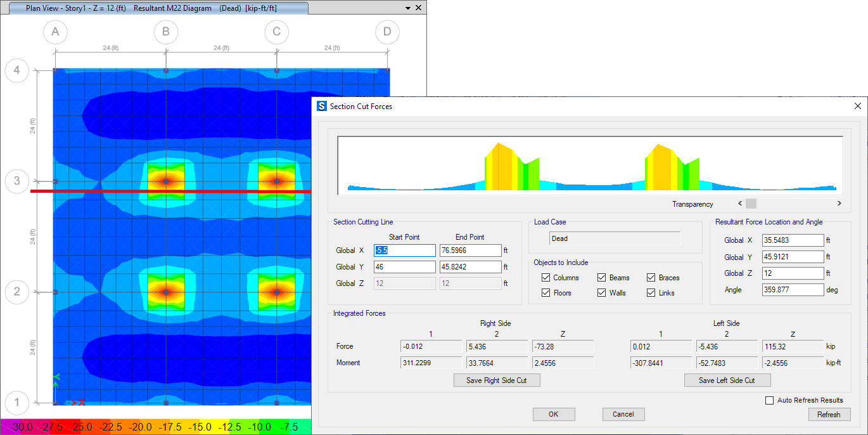
Task: Click grid bubble 2 on the left side
Action: coord(16,292)
